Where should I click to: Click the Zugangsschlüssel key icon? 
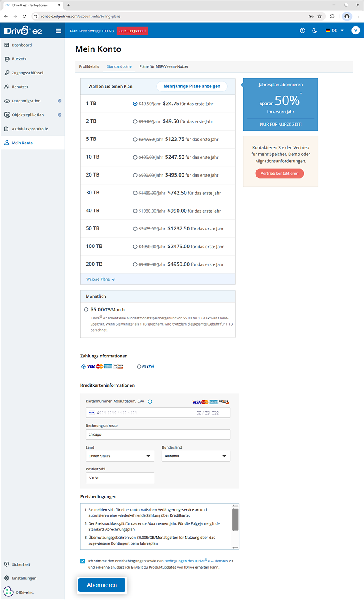7,73
